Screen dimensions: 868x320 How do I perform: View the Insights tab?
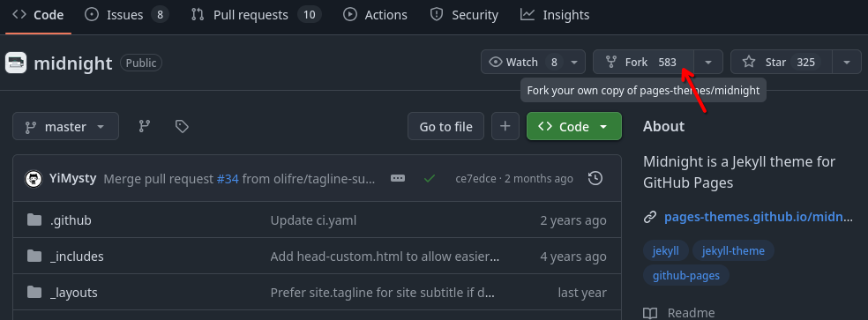555,15
